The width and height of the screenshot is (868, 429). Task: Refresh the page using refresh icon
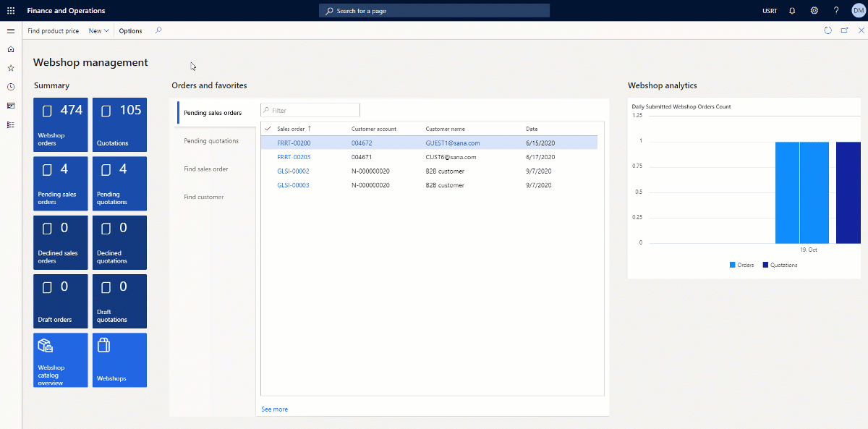[828, 30]
